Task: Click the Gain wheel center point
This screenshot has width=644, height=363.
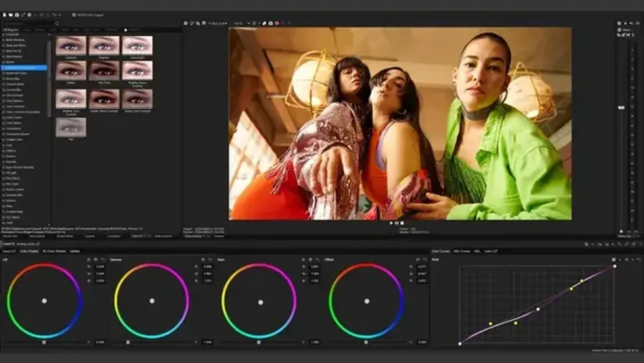Action: point(260,302)
